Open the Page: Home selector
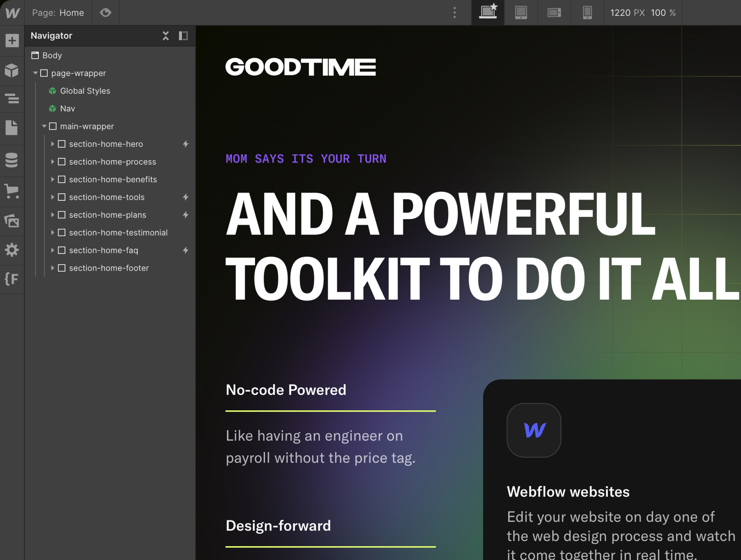 pos(59,13)
